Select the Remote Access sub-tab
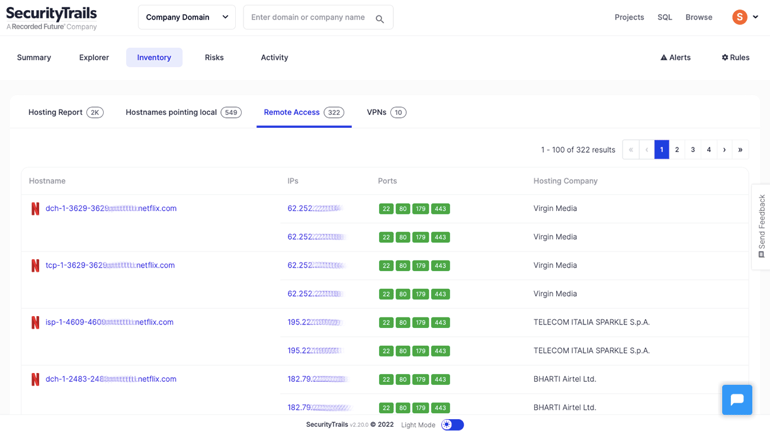The width and height of the screenshot is (770, 431). 304,112
